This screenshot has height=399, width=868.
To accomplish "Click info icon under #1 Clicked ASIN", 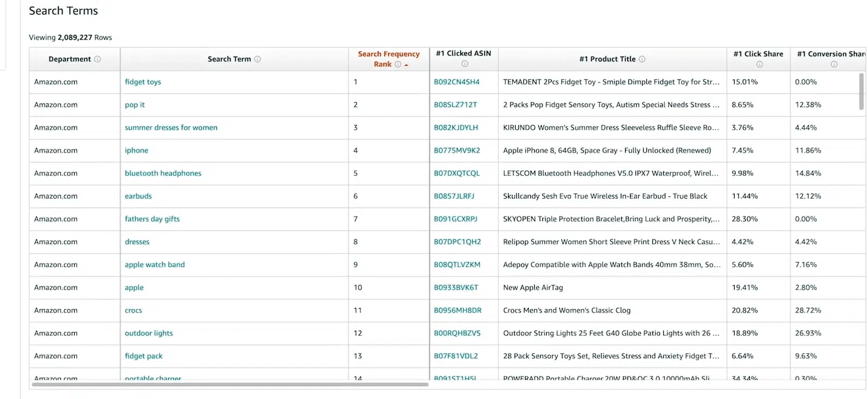I will coord(464,64).
